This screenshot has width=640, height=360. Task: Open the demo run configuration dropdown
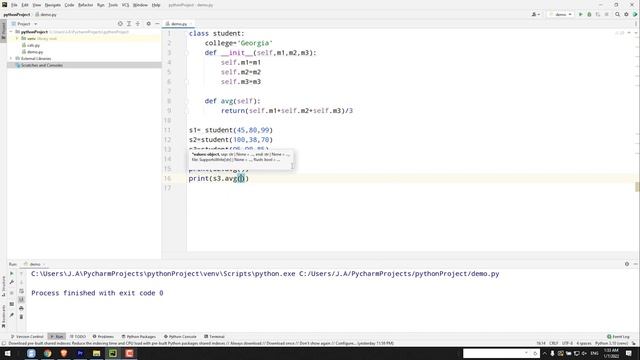click(x=560, y=14)
